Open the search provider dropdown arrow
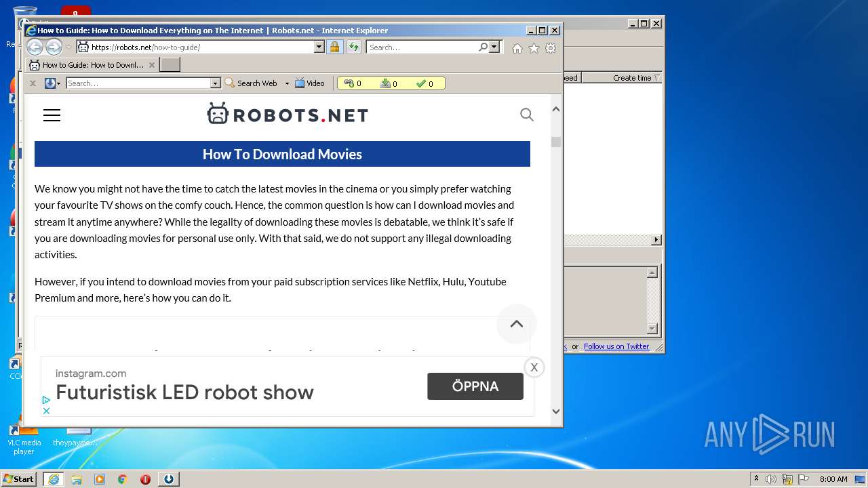Image resolution: width=868 pixels, height=488 pixels. pyautogui.click(x=494, y=47)
